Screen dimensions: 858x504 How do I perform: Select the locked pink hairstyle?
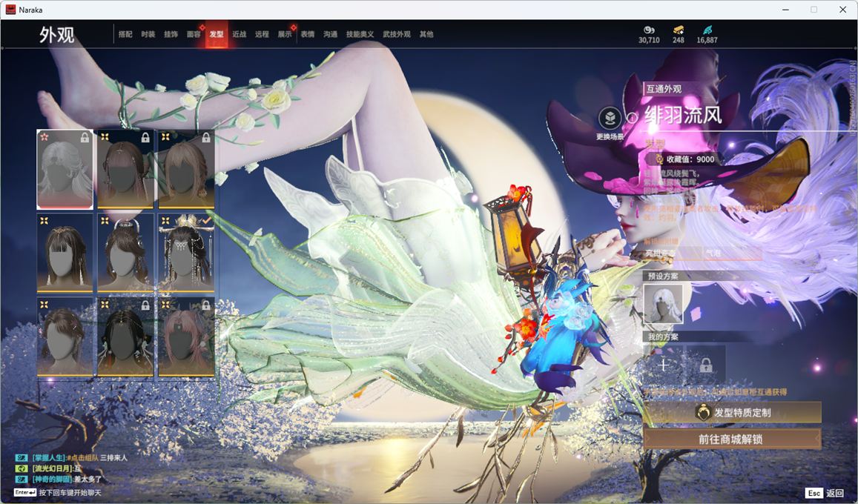[186, 336]
